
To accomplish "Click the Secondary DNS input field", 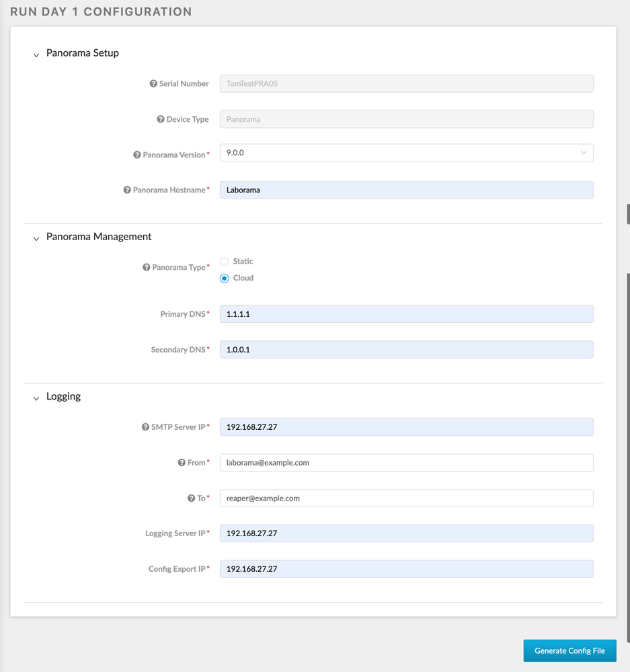I will coord(406,350).
